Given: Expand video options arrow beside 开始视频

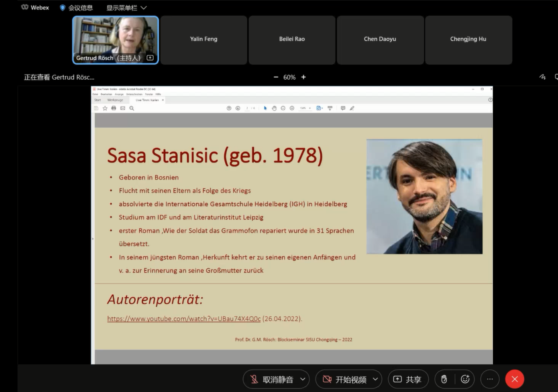Looking at the screenshot, I should [375, 379].
